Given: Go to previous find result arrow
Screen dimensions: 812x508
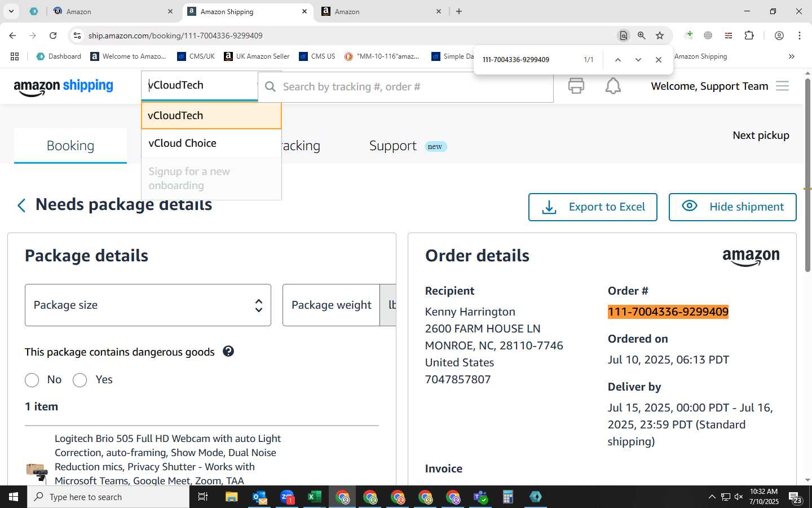Looking at the screenshot, I should click(x=618, y=60).
